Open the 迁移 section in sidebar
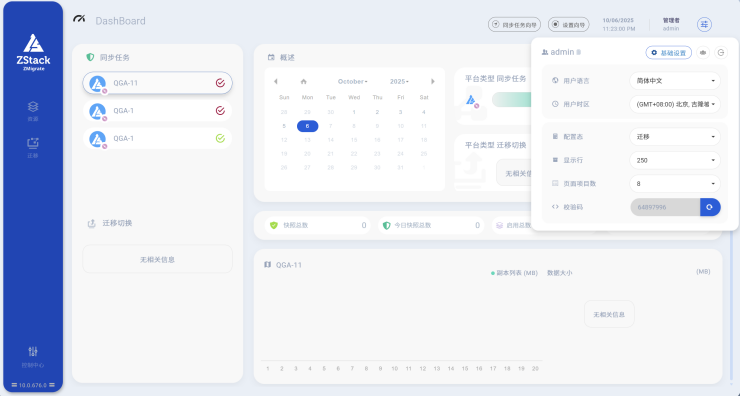 point(33,148)
